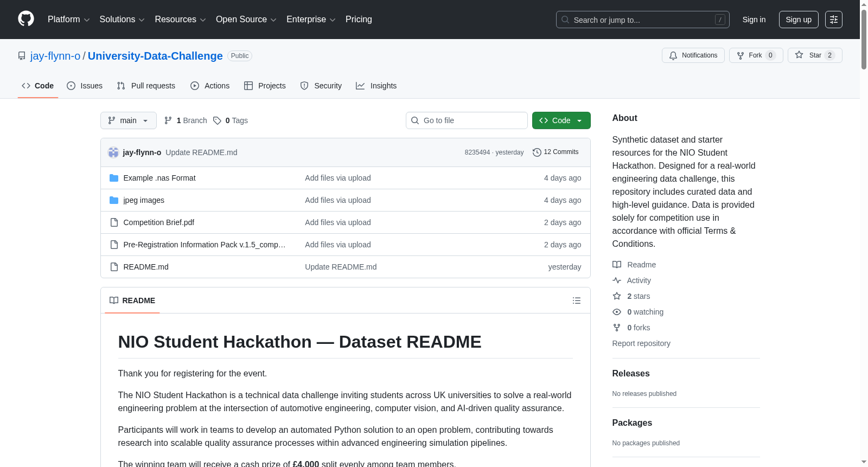Click the tag icon next to Tags
The image size is (868, 467).
pyautogui.click(x=217, y=120)
